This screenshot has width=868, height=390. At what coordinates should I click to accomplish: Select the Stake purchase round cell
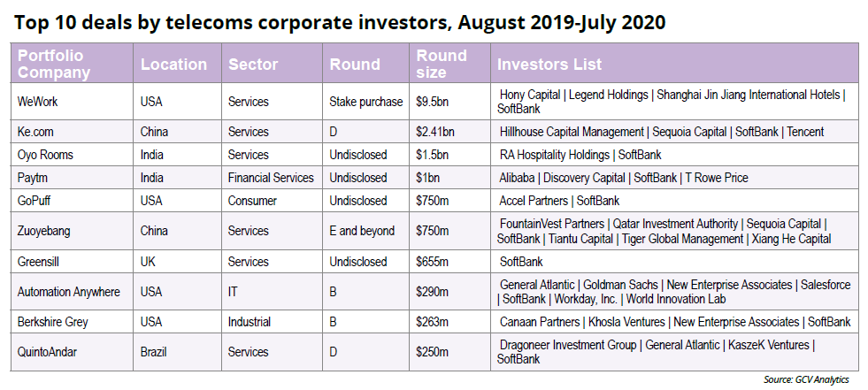[x=366, y=102]
